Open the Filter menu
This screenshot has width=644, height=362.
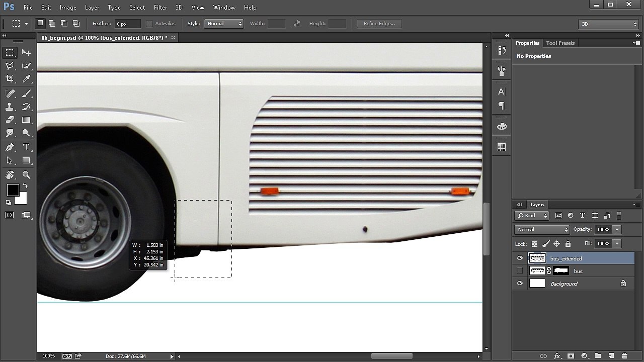[160, 8]
